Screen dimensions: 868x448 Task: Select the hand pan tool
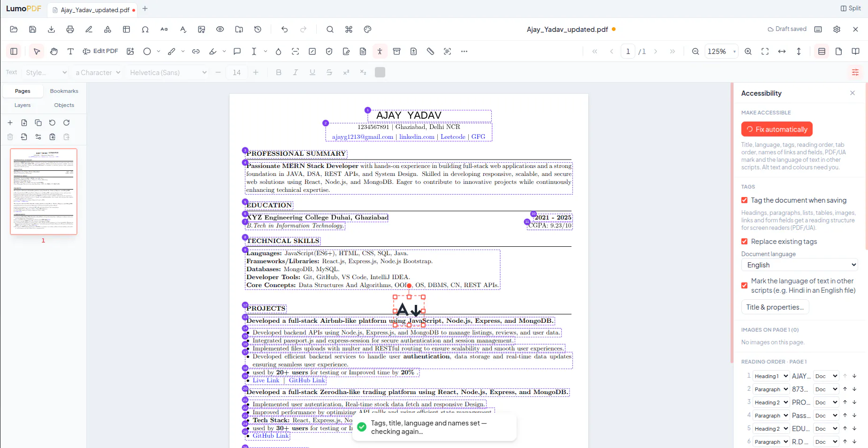54,51
